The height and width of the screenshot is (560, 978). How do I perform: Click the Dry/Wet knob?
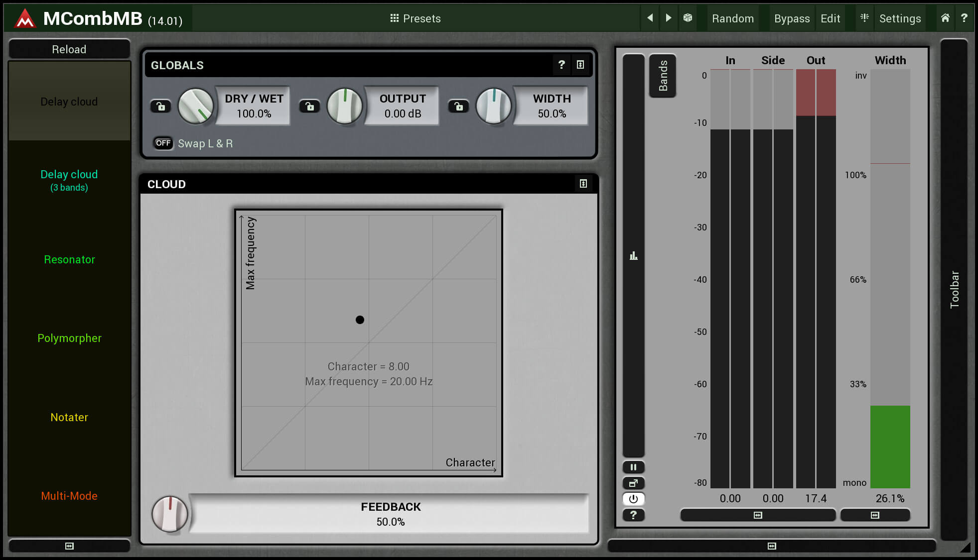pyautogui.click(x=196, y=106)
